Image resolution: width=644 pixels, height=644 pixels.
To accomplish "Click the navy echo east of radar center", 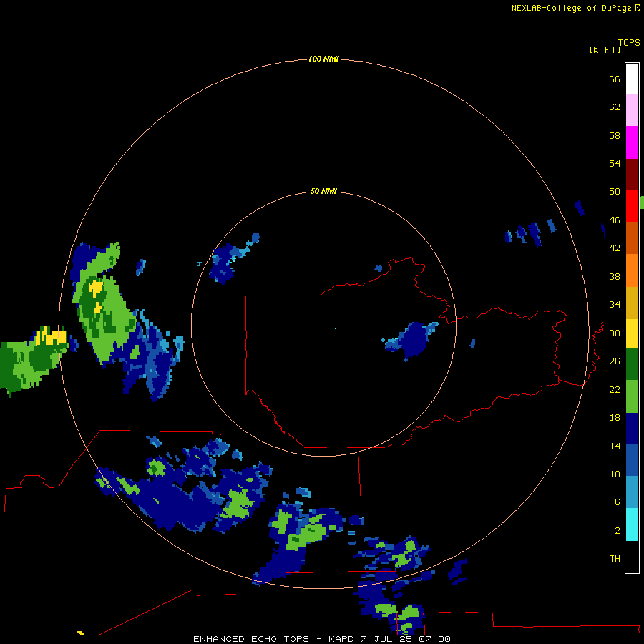I will pyautogui.click(x=411, y=340).
